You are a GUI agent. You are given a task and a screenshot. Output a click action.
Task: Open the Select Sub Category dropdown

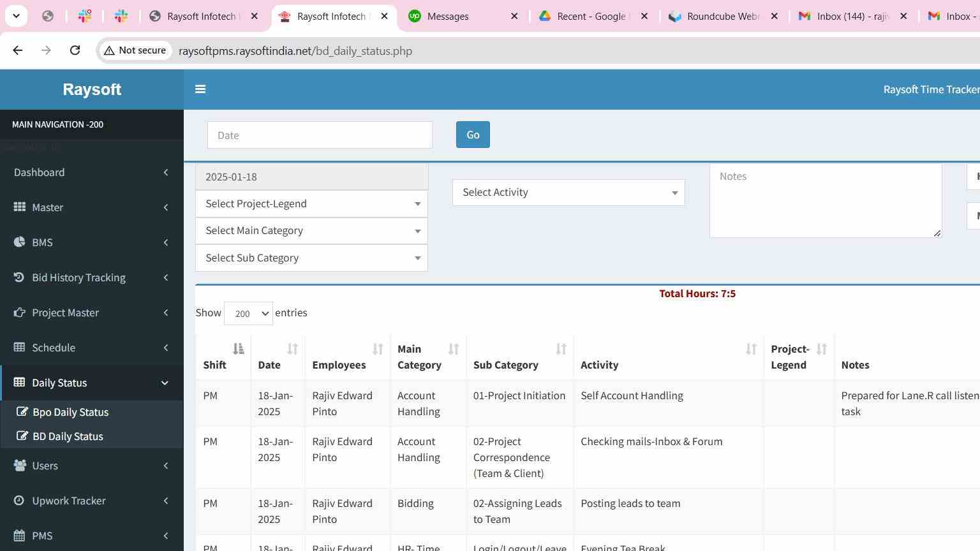click(x=311, y=258)
